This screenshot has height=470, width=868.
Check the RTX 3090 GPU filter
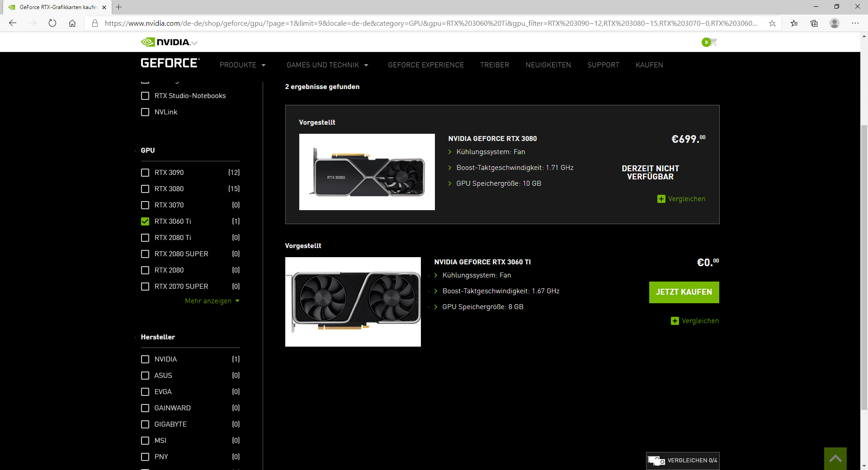[145, 173]
